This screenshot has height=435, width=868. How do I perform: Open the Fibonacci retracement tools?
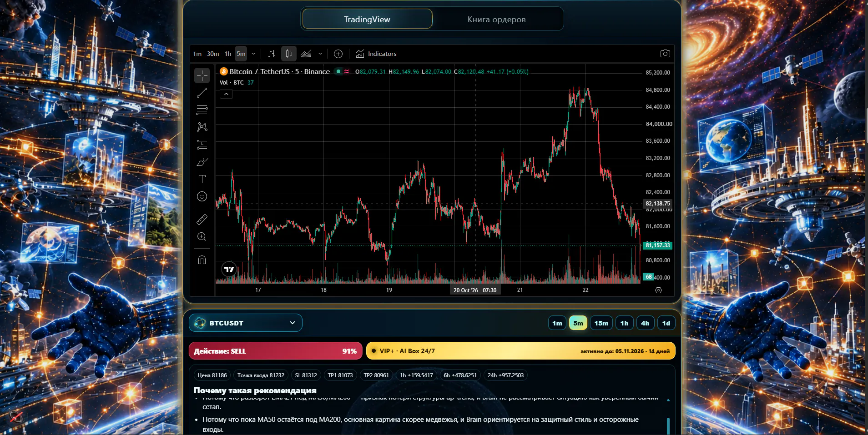point(202,110)
